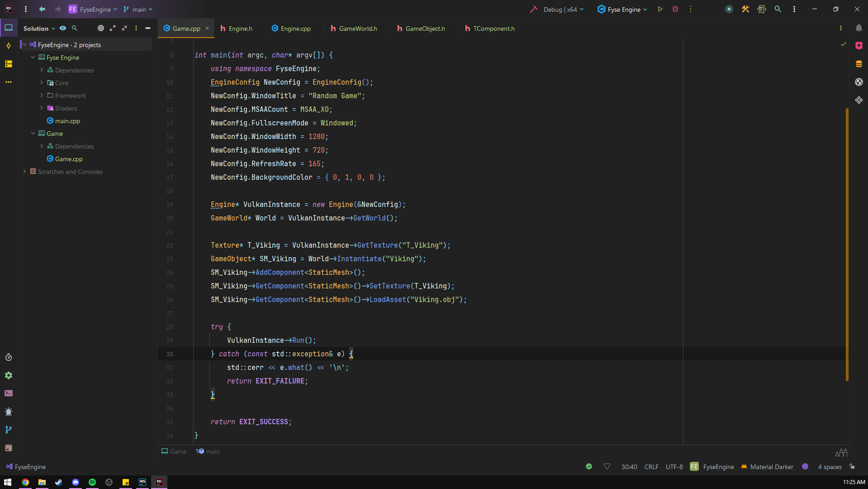Open Settings from the gear icon
Viewport: 868px width, 489px height.
pyautogui.click(x=9, y=375)
